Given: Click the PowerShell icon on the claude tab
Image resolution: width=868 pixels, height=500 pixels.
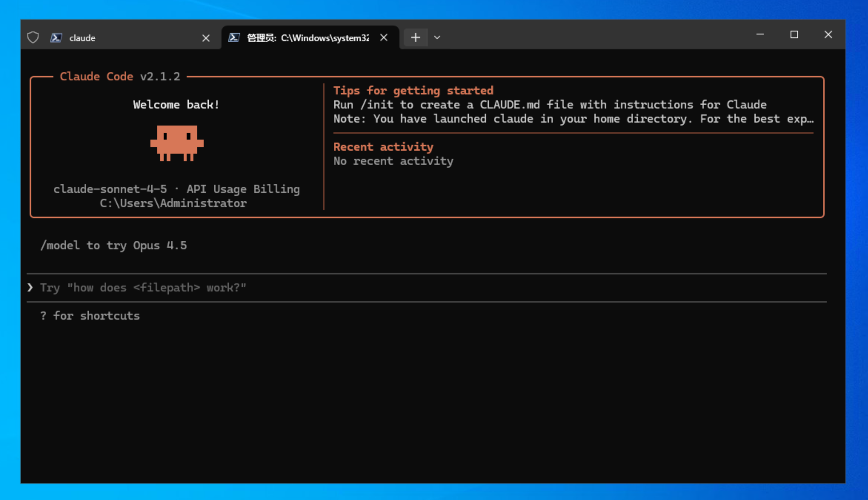Looking at the screenshot, I should (56, 37).
